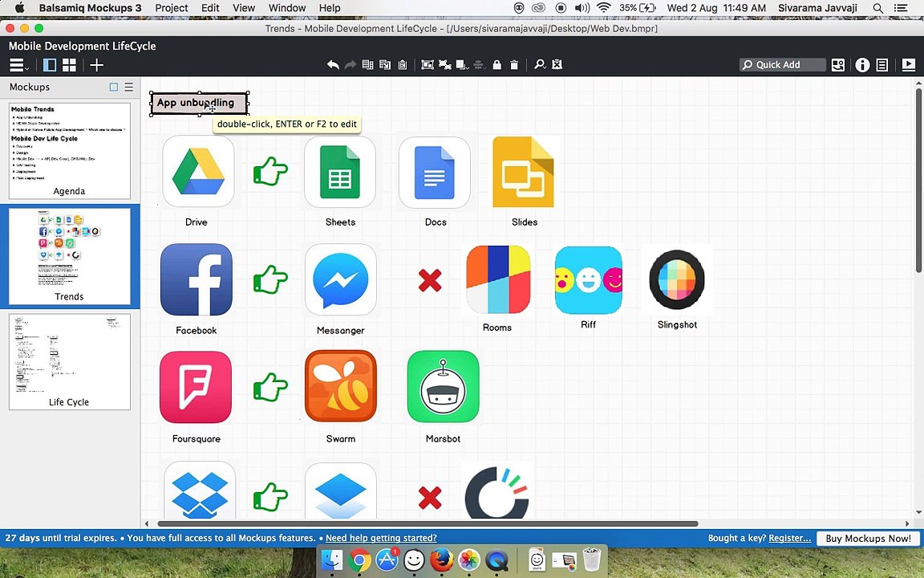924x578 pixels.
Task: Toggle the navigator single-panel view
Action: [50, 65]
